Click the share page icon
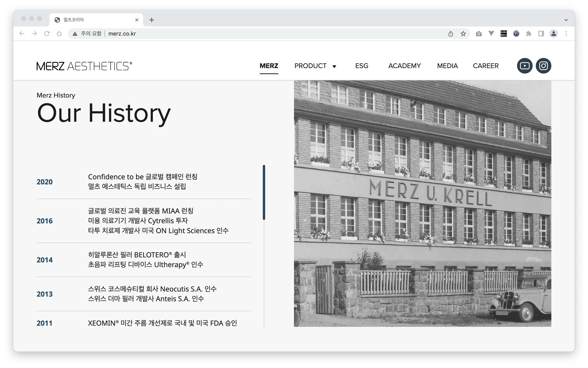The height and width of the screenshot is (368, 588). click(451, 34)
